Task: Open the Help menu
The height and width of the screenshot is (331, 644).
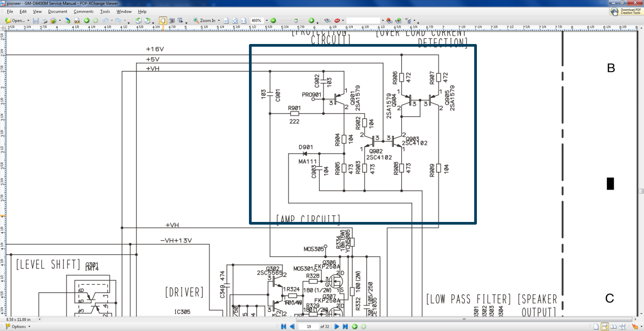Action: (142, 11)
